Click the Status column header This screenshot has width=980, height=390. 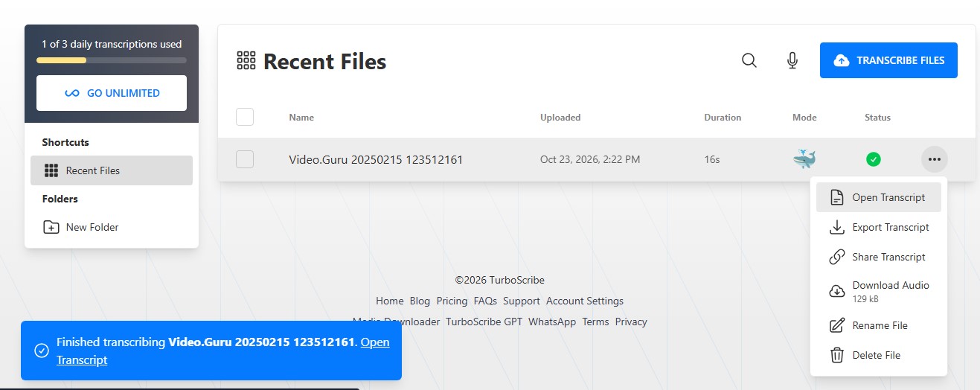[877, 117]
